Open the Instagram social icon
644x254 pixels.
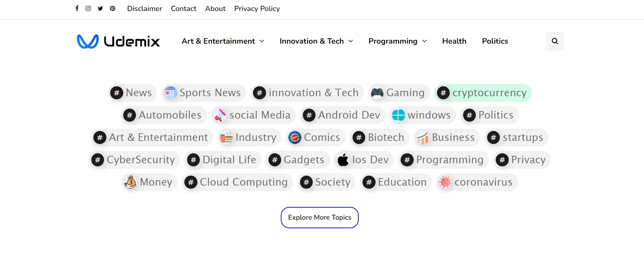coord(88,9)
